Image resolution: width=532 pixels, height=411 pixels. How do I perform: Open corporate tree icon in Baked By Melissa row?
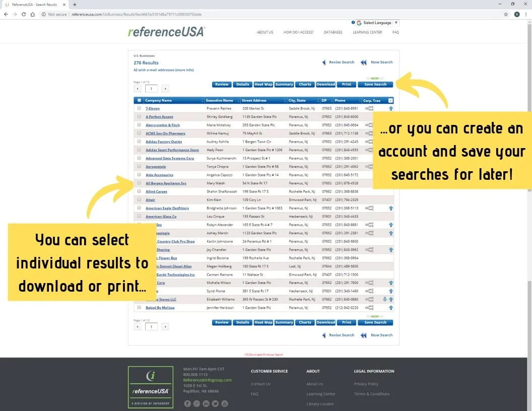click(369, 308)
